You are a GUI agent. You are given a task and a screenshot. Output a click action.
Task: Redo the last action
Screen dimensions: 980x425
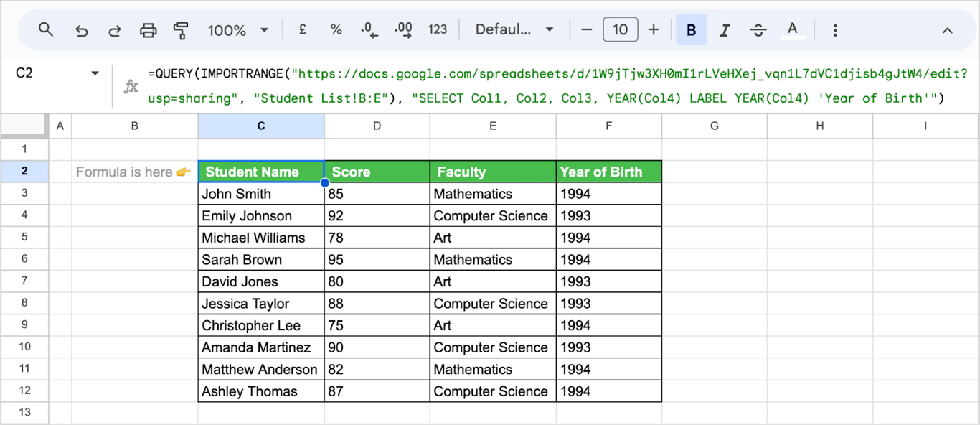tap(115, 30)
